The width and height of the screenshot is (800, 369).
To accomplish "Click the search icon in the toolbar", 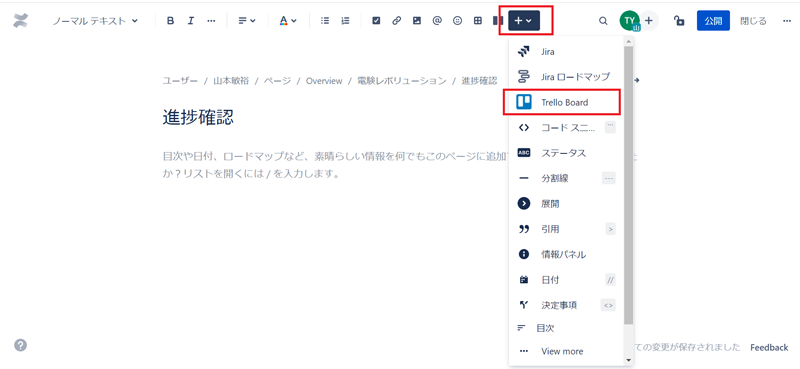I will point(603,21).
